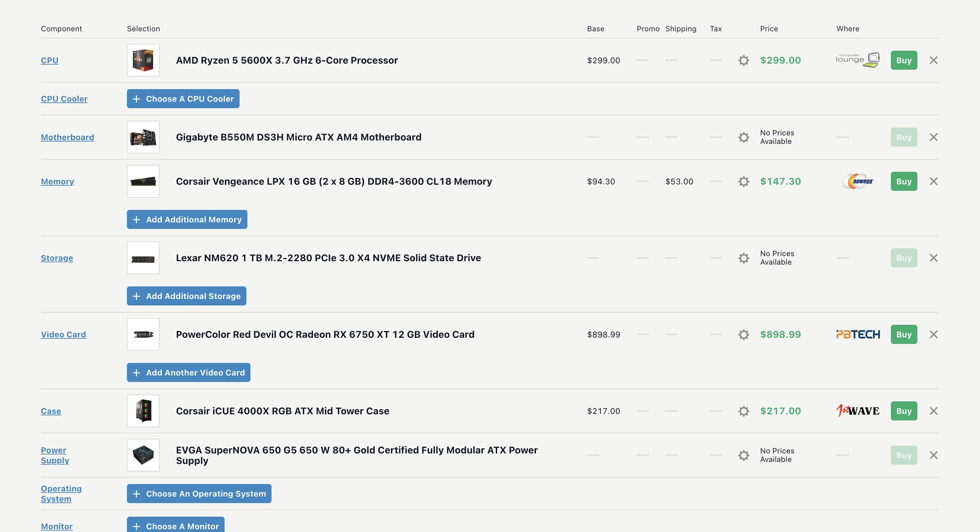Click the PBTech store logo
980x532 pixels.
[x=858, y=334]
